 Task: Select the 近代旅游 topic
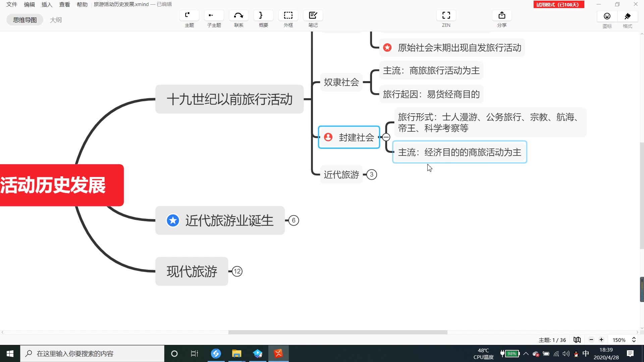pyautogui.click(x=341, y=175)
